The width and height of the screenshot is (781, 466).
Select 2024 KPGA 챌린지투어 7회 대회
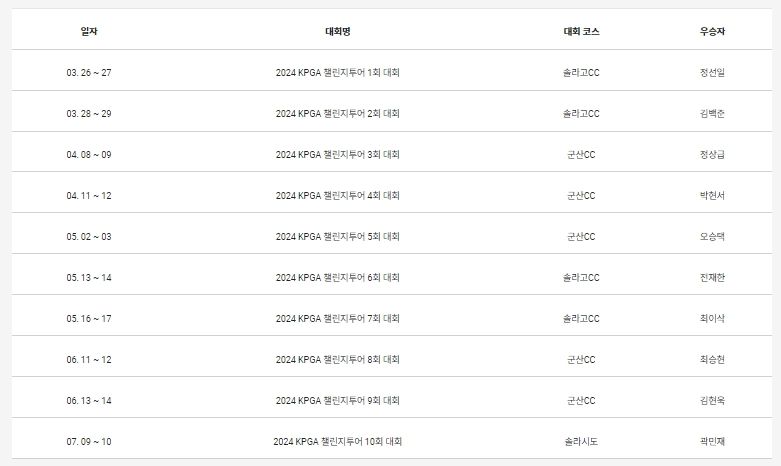point(337,318)
